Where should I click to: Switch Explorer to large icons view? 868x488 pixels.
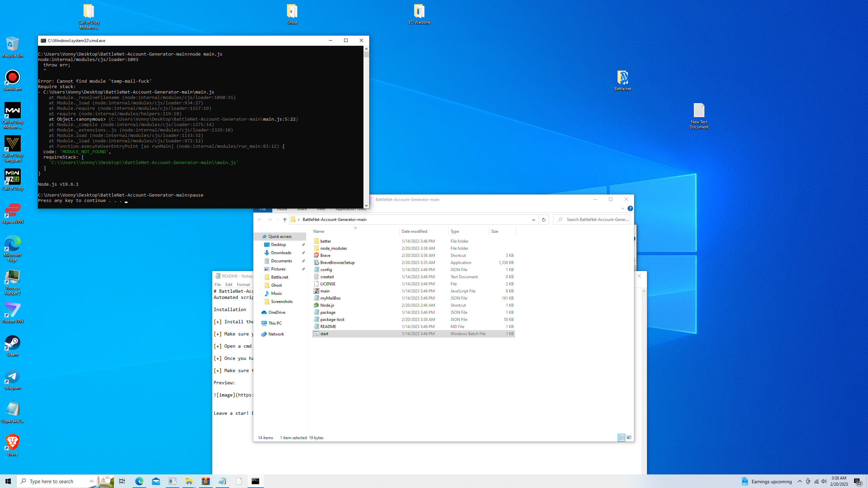click(629, 438)
